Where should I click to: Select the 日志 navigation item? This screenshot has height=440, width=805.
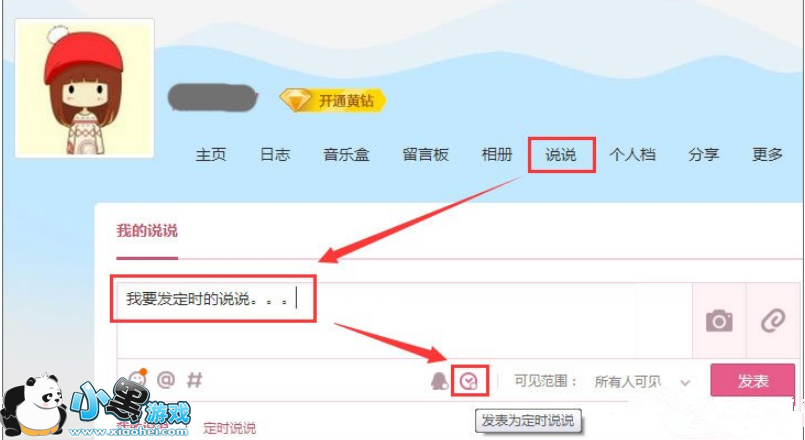tap(275, 155)
